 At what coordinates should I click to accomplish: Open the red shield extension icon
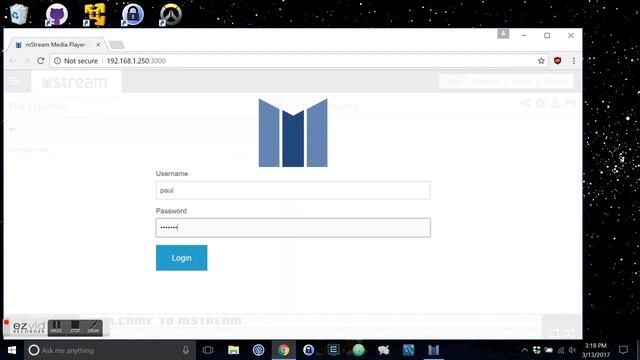coord(558,61)
